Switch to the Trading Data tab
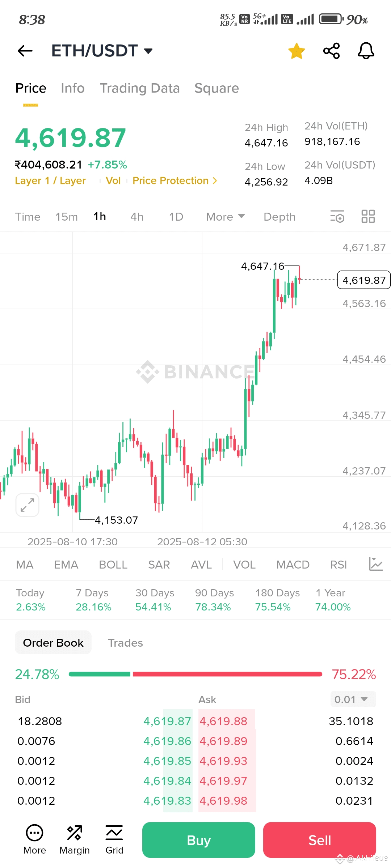The width and height of the screenshot is (391, 868). [140, 88]
